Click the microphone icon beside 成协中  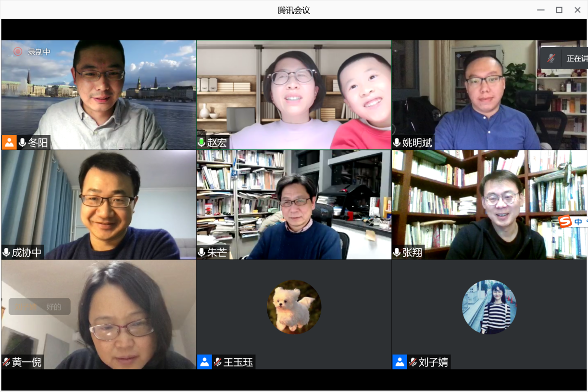pos(6,252)
